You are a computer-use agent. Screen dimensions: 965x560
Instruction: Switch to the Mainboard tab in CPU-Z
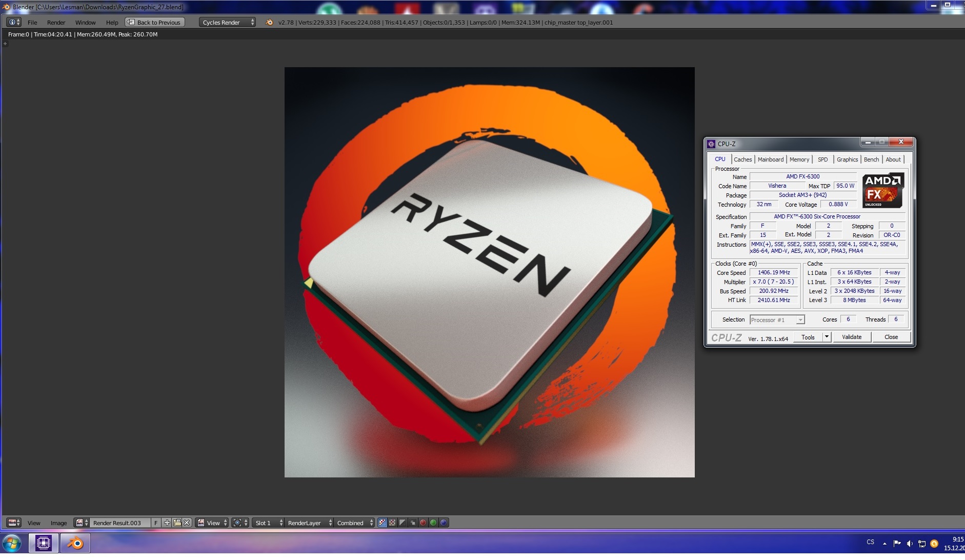pyautogui.click(x=770, y=159)
